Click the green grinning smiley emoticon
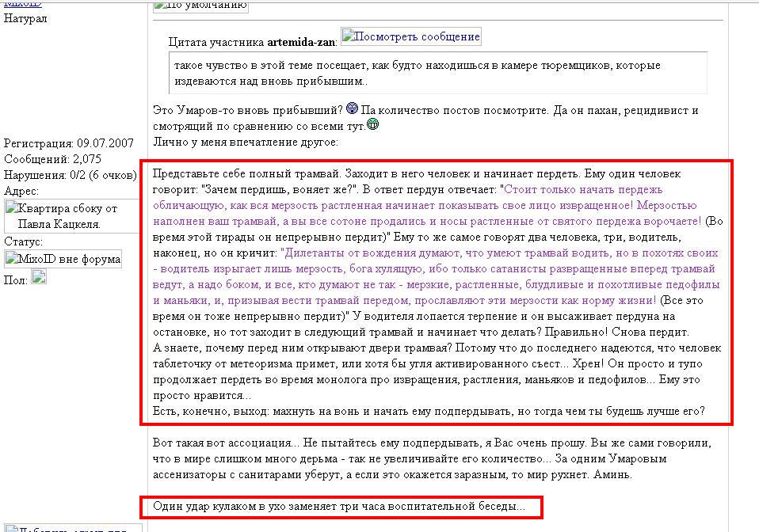Screen dimensions: 759x532 [x=373, y=123]
